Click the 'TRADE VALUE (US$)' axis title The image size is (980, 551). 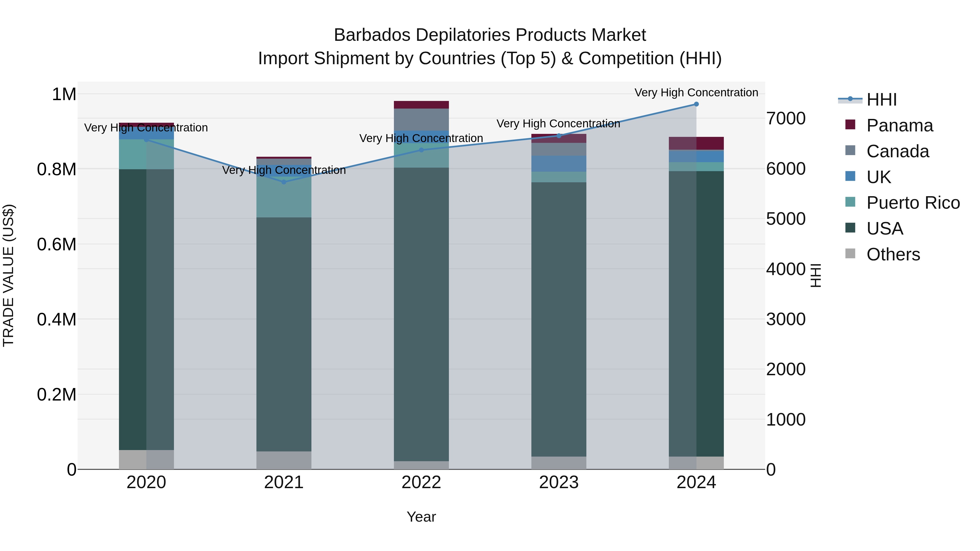(8, 275)
